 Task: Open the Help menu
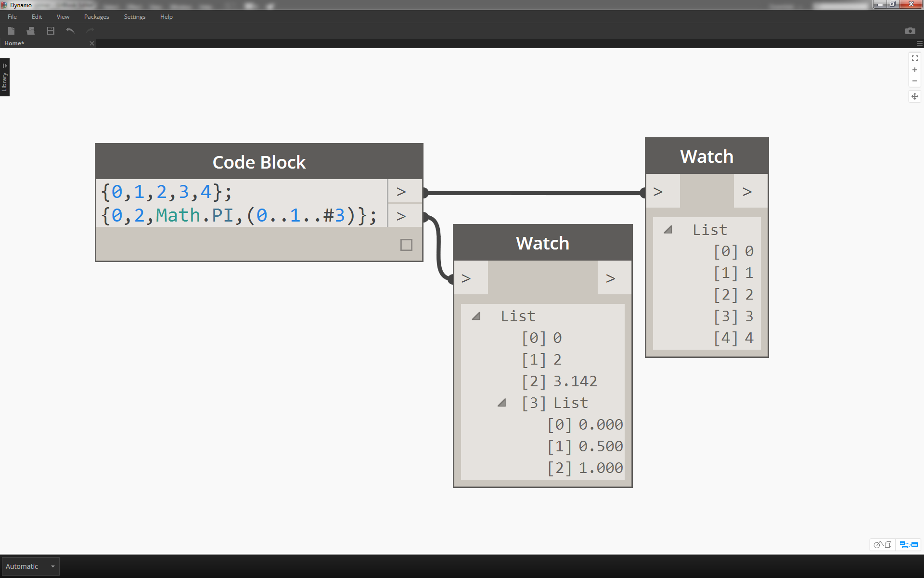point(167,17)
